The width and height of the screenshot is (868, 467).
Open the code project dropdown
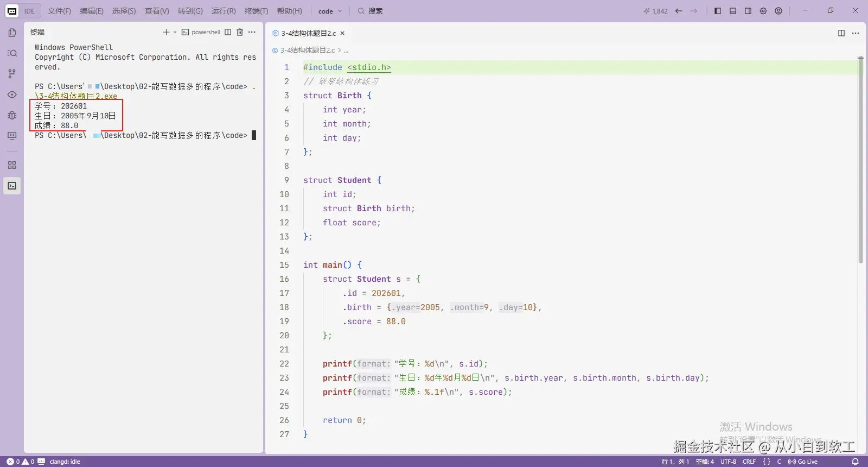click(x=330, y=11)
